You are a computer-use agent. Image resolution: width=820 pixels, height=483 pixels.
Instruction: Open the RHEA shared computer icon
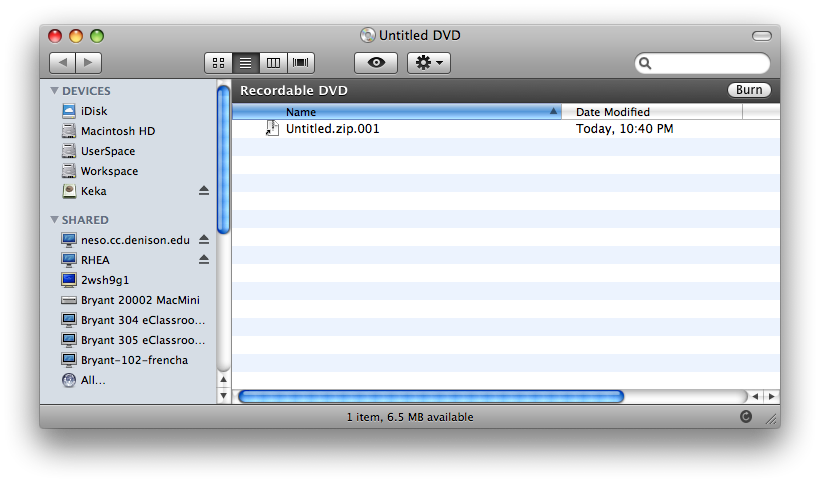click(x=69, y=260)
